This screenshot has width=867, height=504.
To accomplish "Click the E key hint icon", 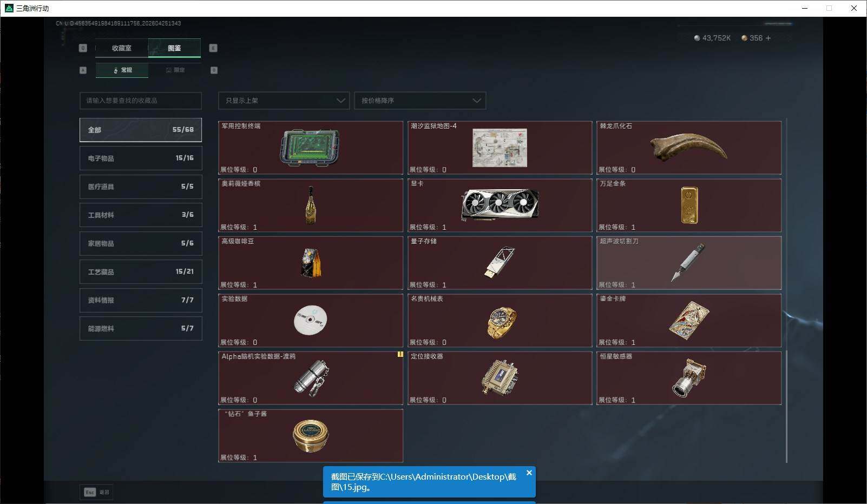I will (x=213, y=48).
